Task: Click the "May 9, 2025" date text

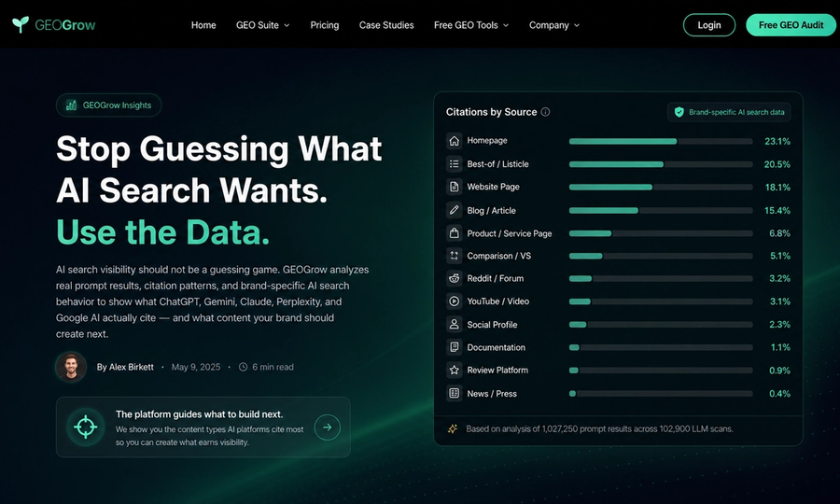Action: point(196,367)
